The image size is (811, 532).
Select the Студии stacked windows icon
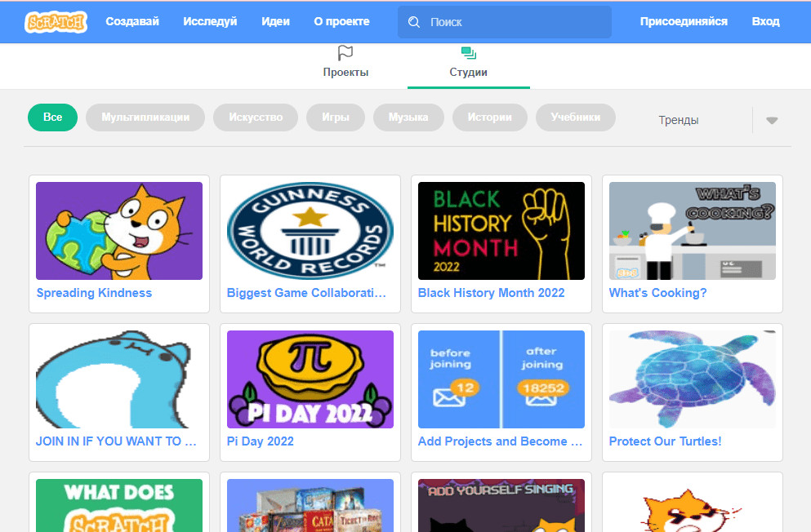click(469, 53)
